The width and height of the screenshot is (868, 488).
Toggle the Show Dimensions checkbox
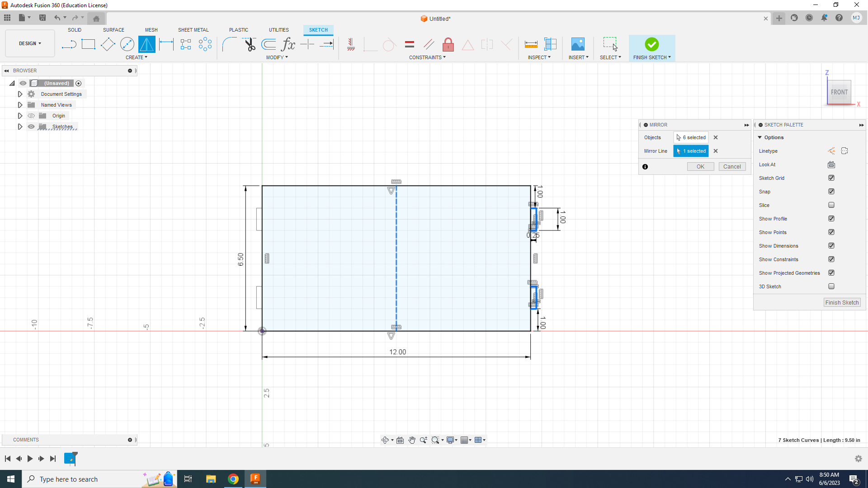832,245
